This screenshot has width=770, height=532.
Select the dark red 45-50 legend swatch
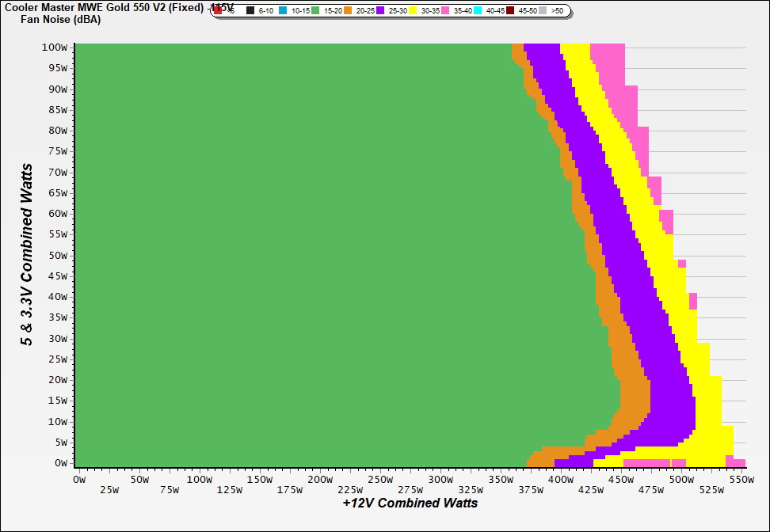tap(511, 11)
